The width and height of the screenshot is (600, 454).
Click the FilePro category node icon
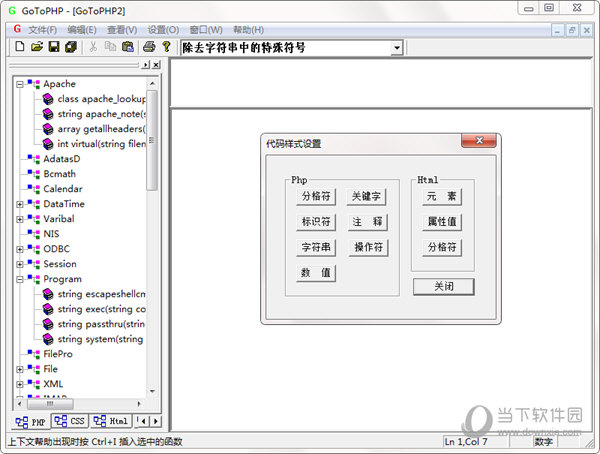point(34,354)
